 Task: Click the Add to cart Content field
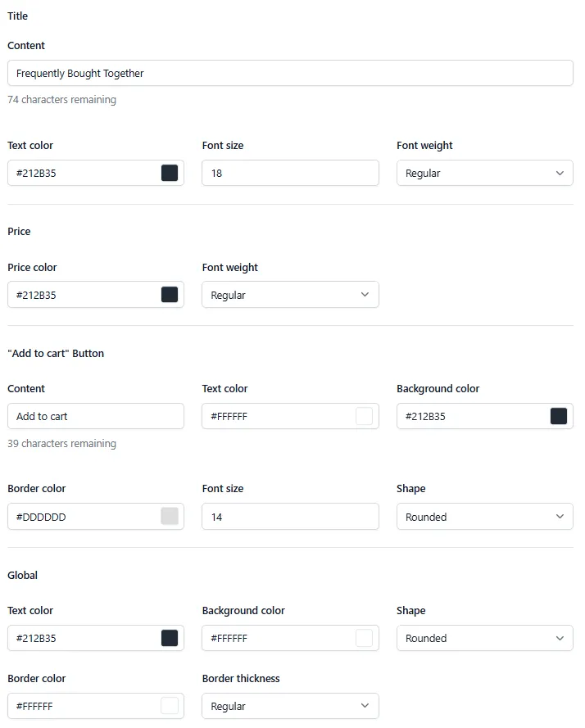(96, 416)
